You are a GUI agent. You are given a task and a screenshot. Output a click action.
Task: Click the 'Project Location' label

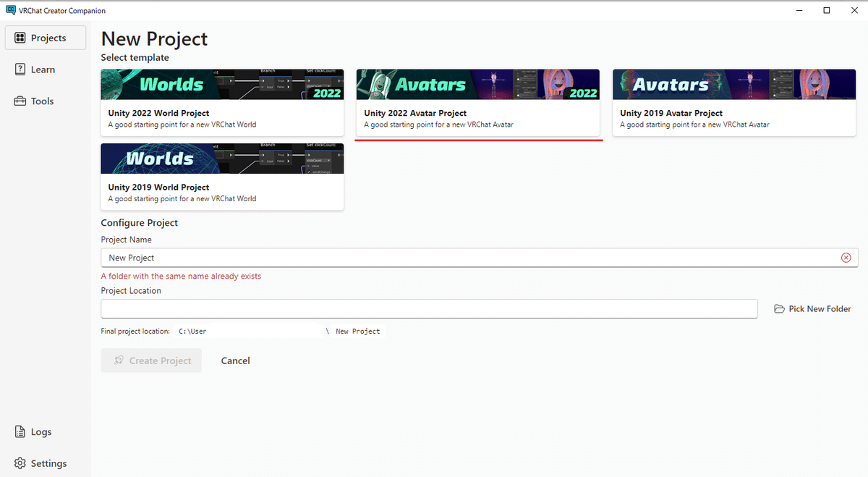(131, 291)
